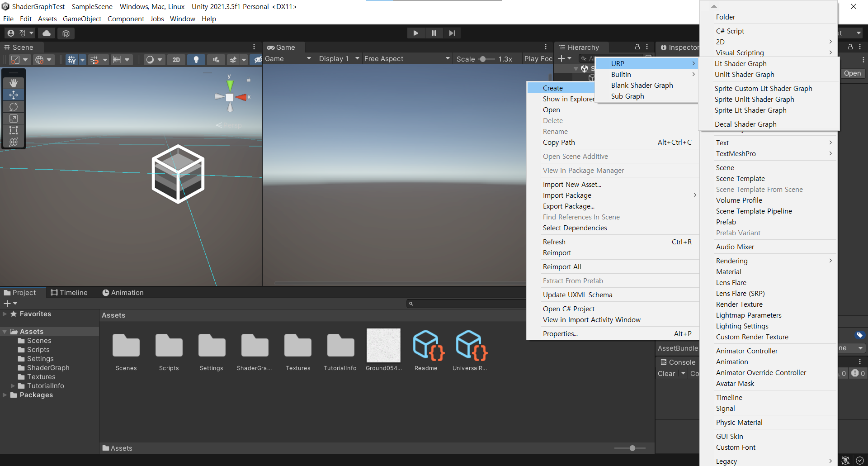Expand the Packages tree node
Viewport: 868px width, 466px height.
[x=5, y=395]
